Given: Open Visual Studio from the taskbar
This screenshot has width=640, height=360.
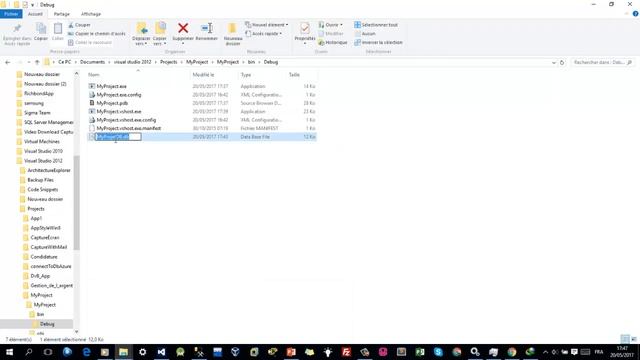Looking at the screenshot, I should (x=161, y=352).
